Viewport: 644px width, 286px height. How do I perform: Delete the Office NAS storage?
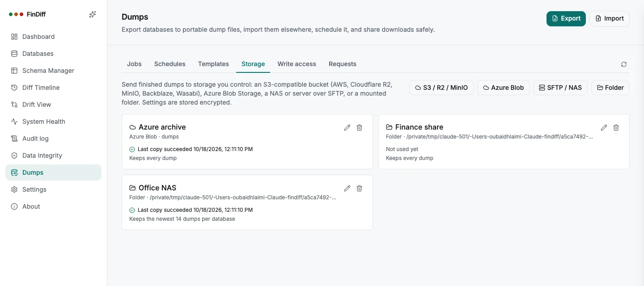(x=359, y=188)
